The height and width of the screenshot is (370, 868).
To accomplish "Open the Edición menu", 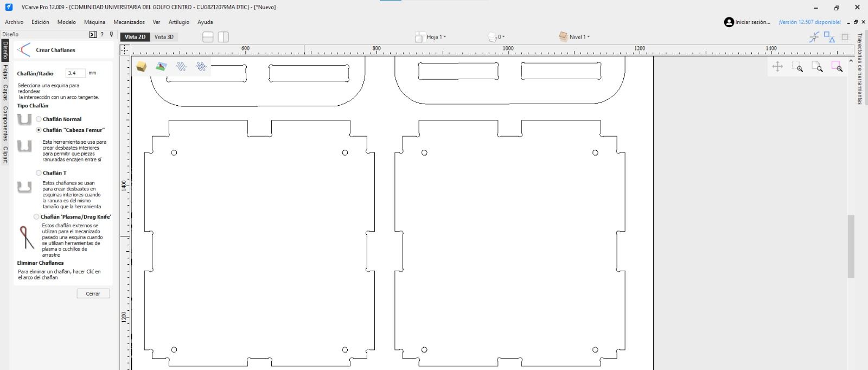I will coord(40,22).
